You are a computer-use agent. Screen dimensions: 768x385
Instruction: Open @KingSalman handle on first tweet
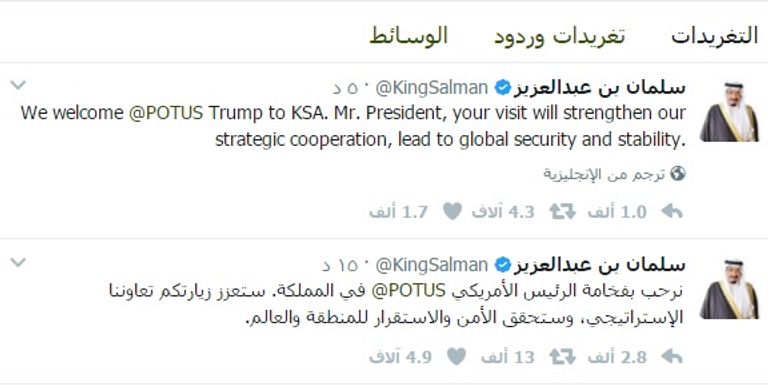[432, 88]
